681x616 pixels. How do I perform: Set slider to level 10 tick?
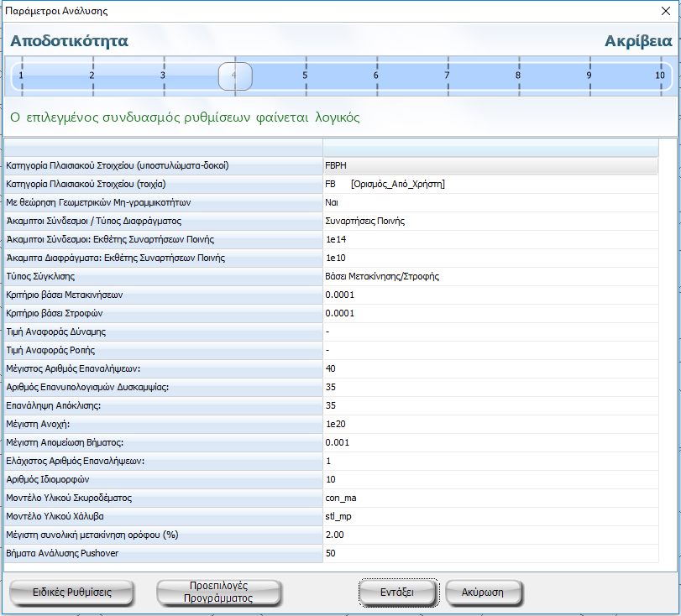tap(660, 76)
